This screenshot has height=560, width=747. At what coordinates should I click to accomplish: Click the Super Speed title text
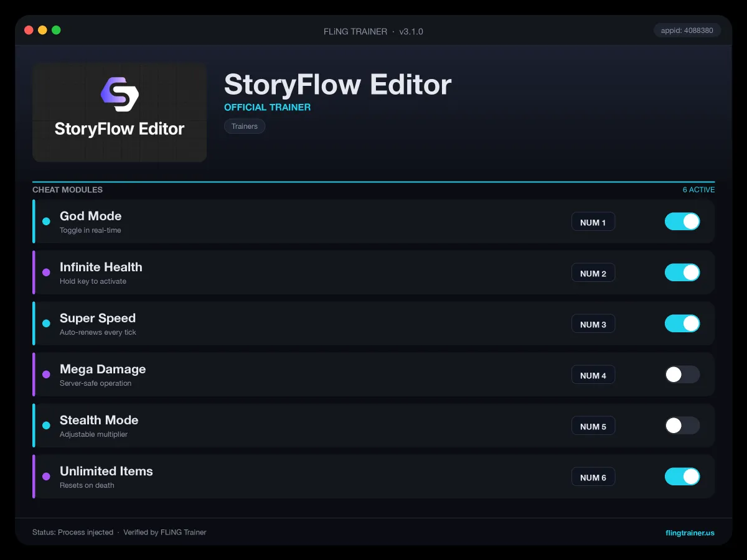98,318
